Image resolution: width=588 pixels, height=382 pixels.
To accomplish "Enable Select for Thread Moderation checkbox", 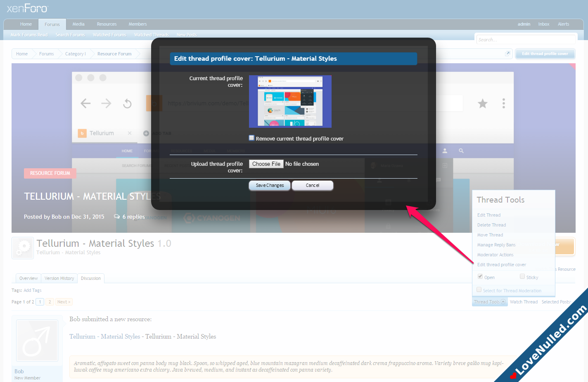I will (x=479, y=290).
